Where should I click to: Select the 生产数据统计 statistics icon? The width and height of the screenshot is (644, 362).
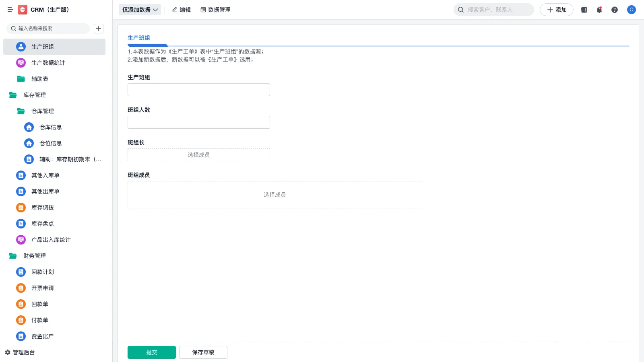21,63
